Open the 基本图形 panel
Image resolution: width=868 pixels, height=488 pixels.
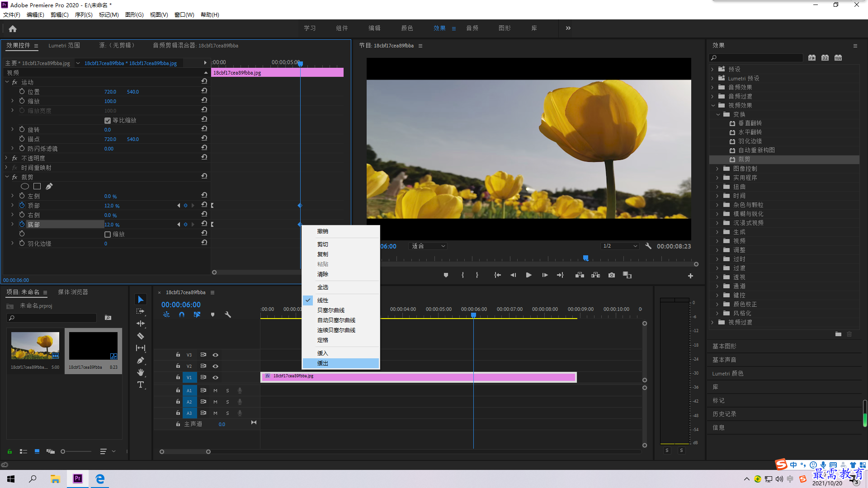click(x=724, y=346)
